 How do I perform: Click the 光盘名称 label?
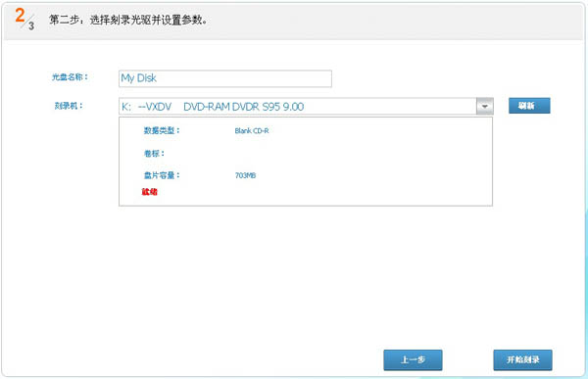pyautogui.click(x=70, y=77)
